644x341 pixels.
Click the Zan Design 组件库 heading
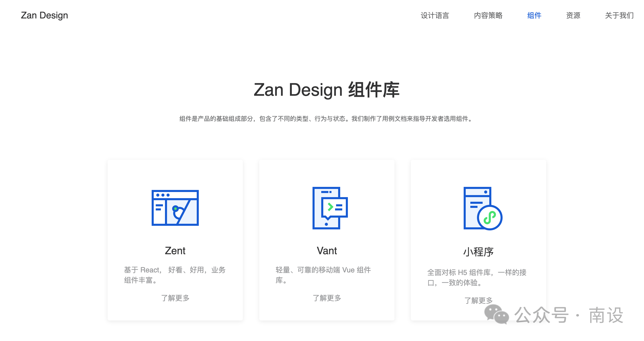coord(327,90)
